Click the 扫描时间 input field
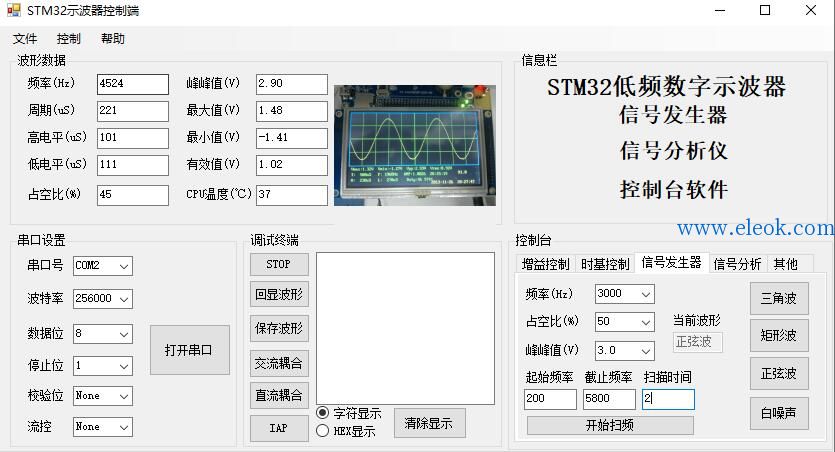This screenshot has width=835, height=452. tap(668, 399)
